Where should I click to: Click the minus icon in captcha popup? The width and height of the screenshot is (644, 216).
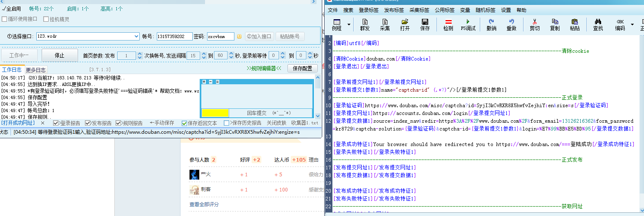211,82
